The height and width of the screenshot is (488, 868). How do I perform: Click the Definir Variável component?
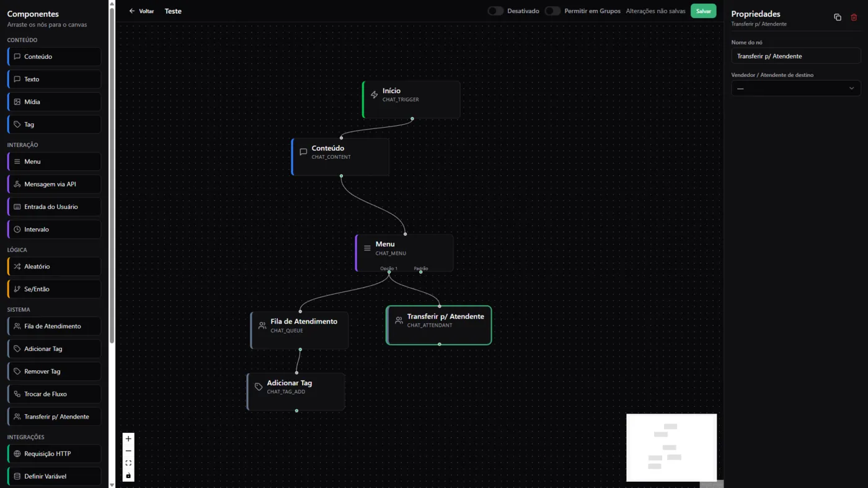tap(55, 477)
